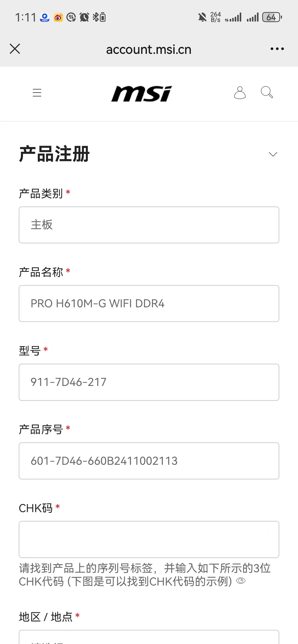Image resolution: width=298 pixels, height=644 pixels.
Task: Tap the MSI logo
Action: coord(142,94)
